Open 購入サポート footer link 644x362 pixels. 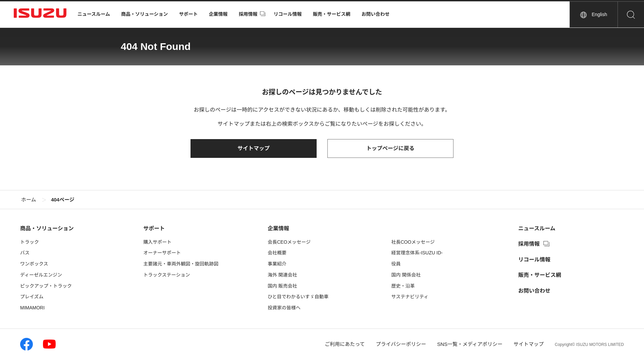tap(157, 242)
